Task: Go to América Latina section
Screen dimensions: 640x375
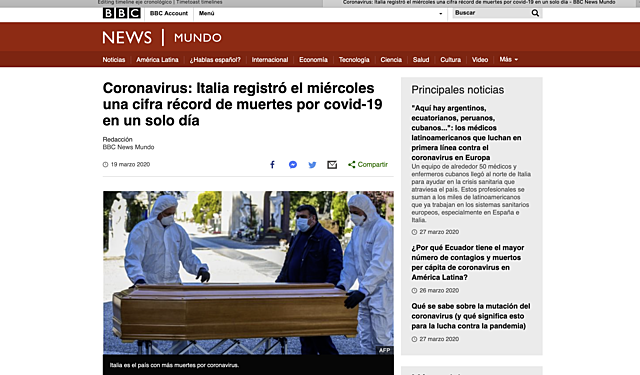Action: 157,60
